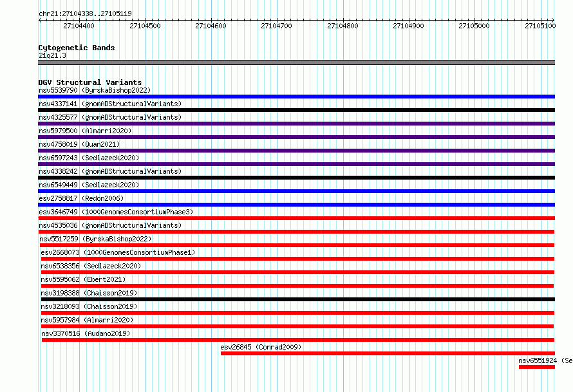The image size is (573, 392).
Task: Click the nsv4325577 (gnomADStructuralVariants) label
Action: pos(110,117)
